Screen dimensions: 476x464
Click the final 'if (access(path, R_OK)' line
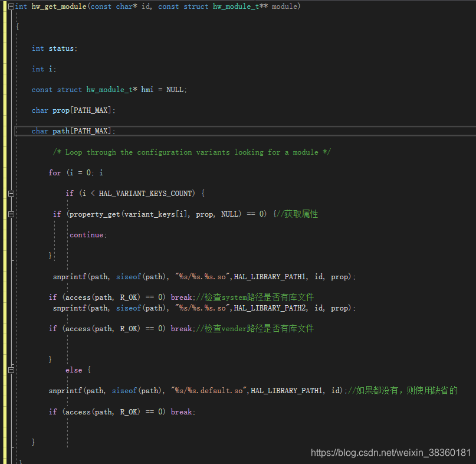click(x=122, y=412)
